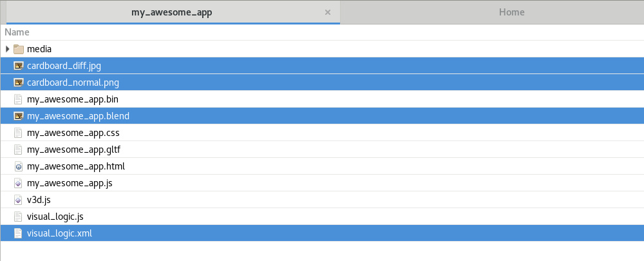Select the my_awesome_app.gltf file name
The width and height of the screenshot is (644, 261).
(x=73, y=150)
